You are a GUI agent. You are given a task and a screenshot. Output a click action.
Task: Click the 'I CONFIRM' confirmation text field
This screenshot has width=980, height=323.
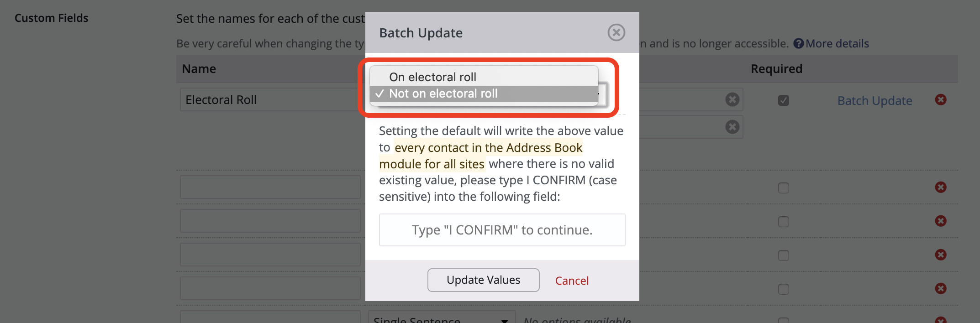tap(502, 230)
